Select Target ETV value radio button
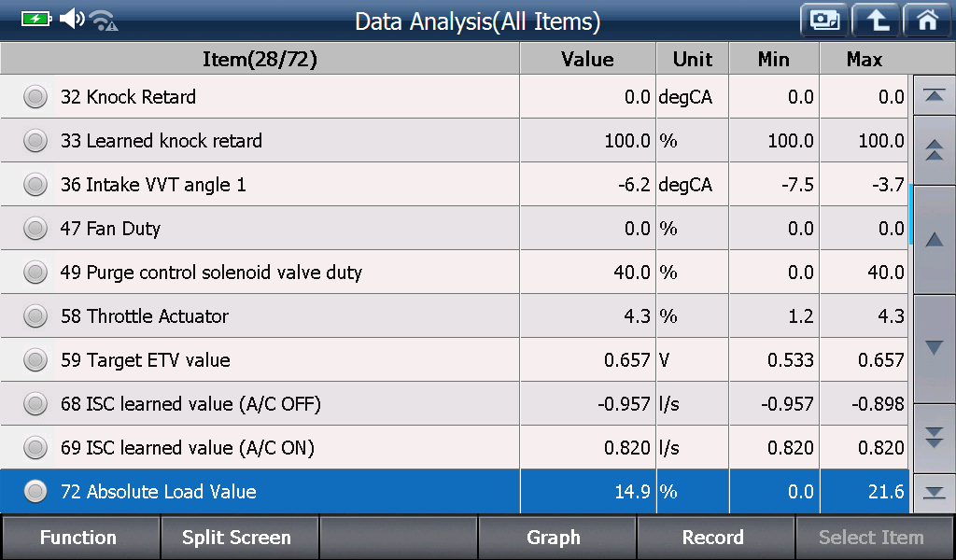 35,360
